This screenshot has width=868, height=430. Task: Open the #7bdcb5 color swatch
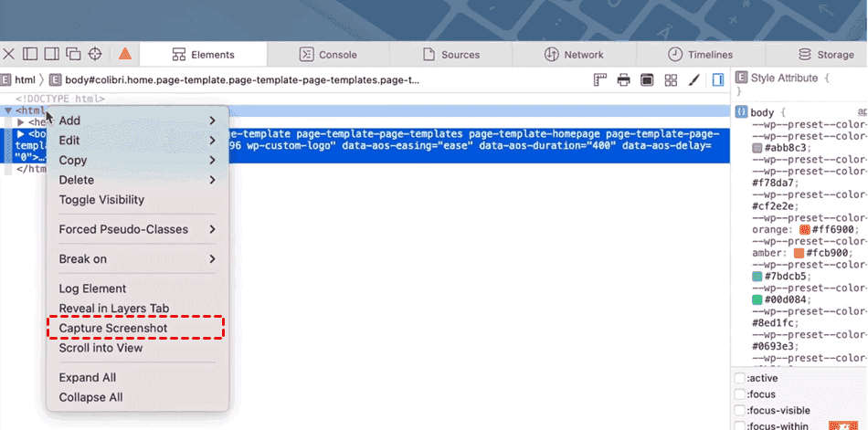coord(757,276)
